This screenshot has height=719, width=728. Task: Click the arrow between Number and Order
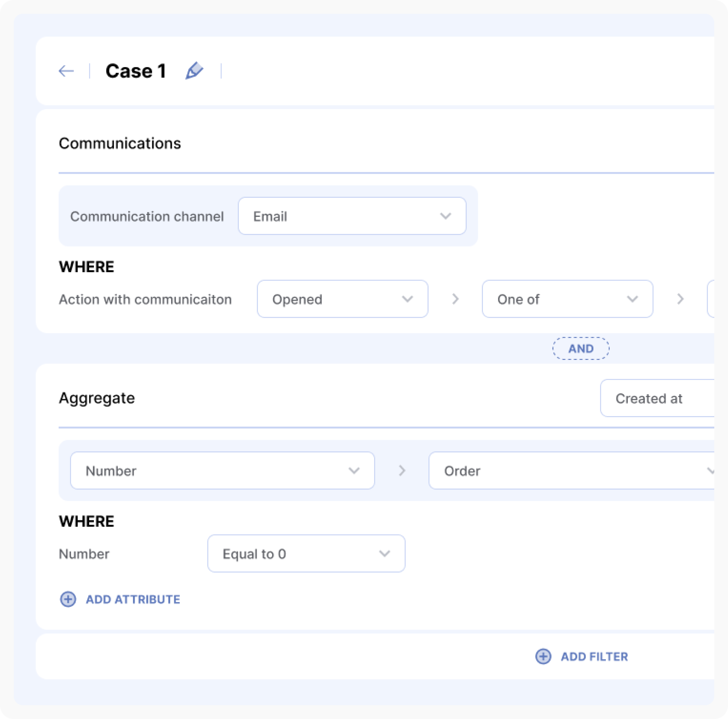point(402,471)
